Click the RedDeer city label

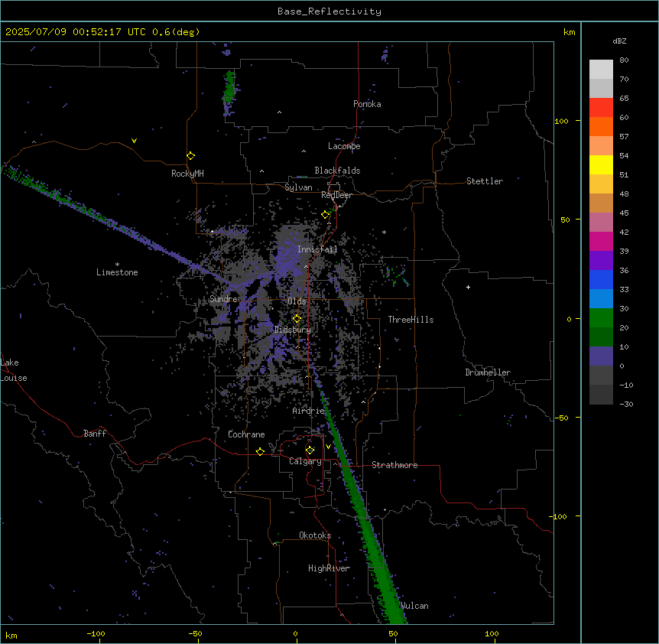(336, 195)
